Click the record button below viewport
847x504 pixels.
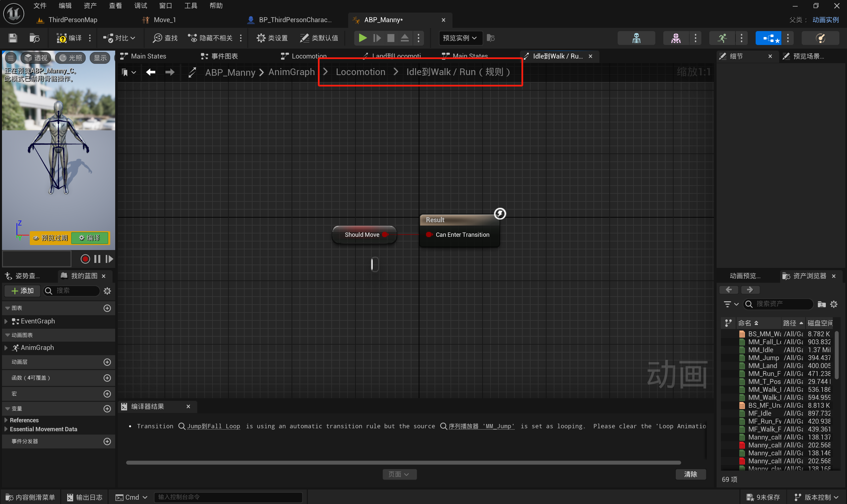(x=85, y=259)
